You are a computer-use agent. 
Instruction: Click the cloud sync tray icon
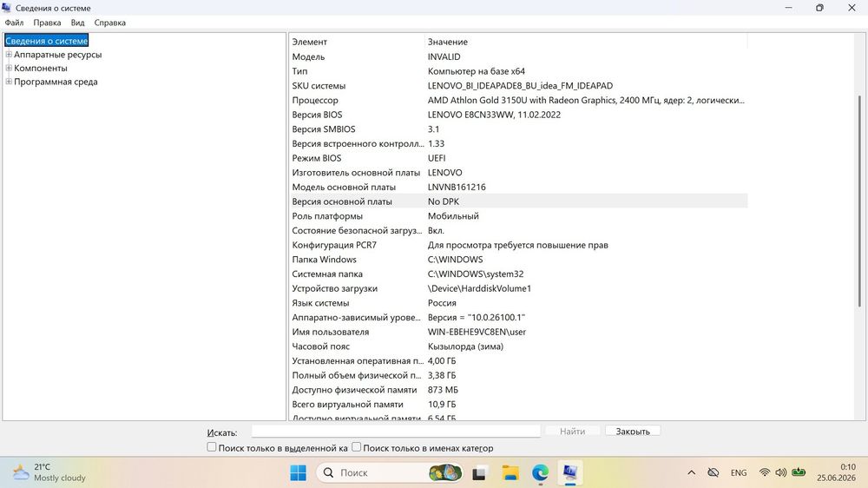[713, 472]
